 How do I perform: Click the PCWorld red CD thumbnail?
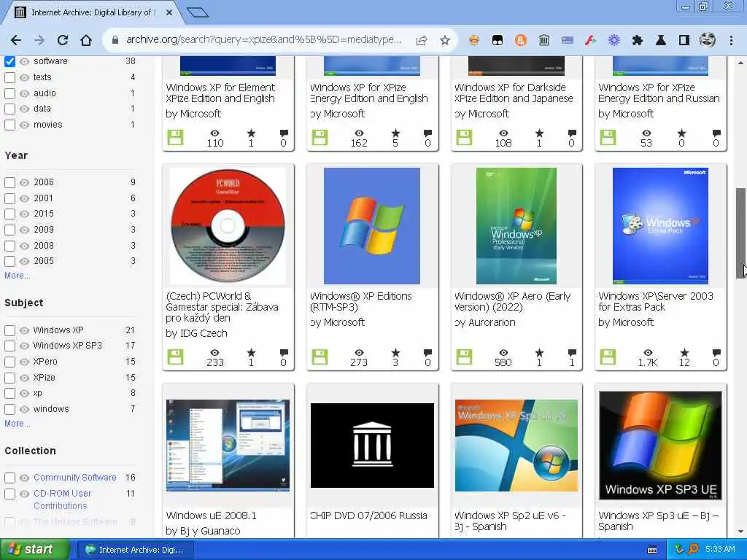[x=228, y=226]
